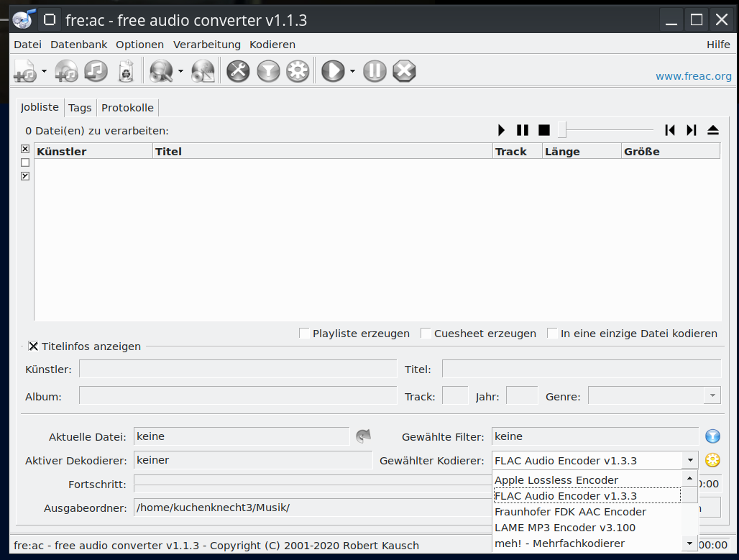
Task: Open signal processing filter toolbar icon
Action: [268, 71]
